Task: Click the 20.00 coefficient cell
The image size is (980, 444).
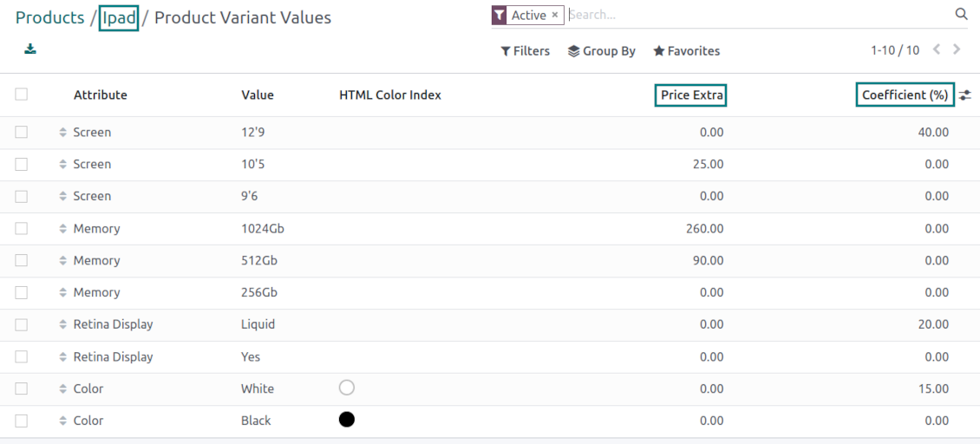Action: point(932,324)
